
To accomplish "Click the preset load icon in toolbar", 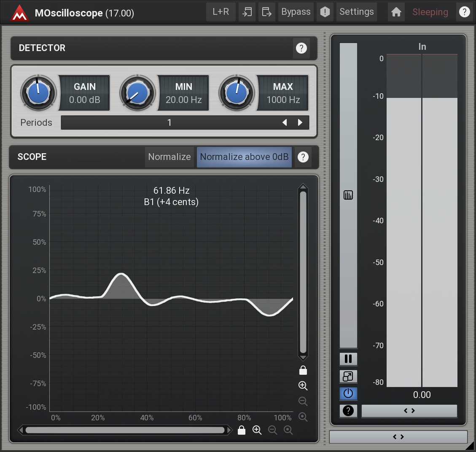I will pos(247,12).
